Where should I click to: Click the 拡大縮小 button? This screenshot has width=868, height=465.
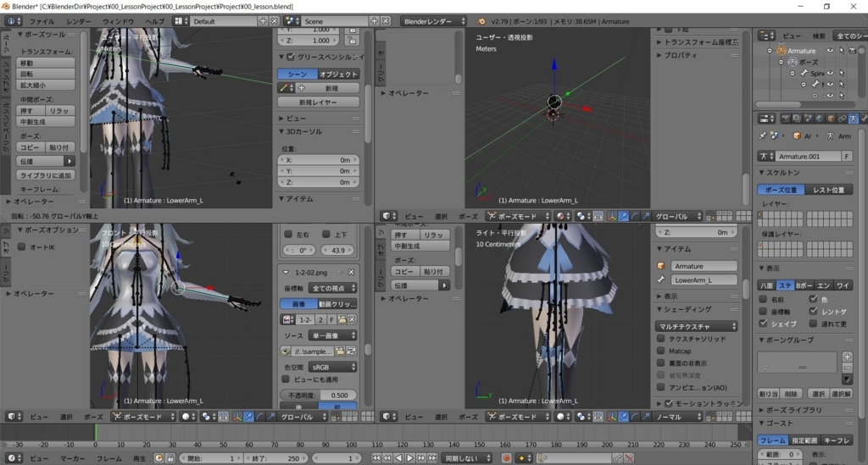pos(46,86)
